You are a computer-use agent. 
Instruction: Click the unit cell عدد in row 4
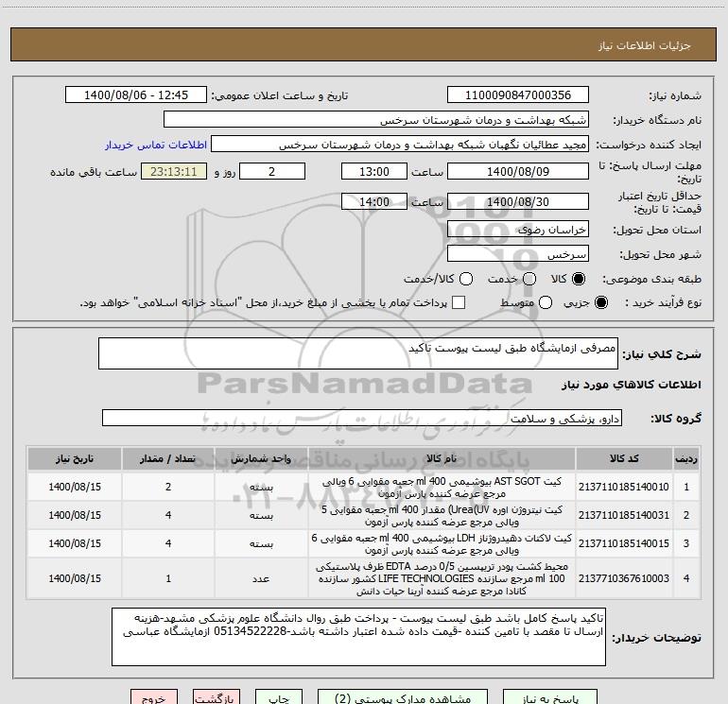pos(261,578)
